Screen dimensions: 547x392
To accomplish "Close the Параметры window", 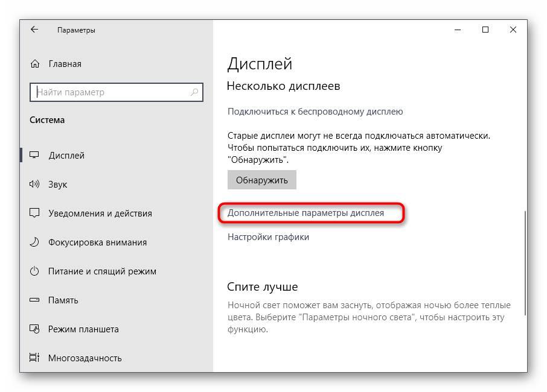I will 513,30.
